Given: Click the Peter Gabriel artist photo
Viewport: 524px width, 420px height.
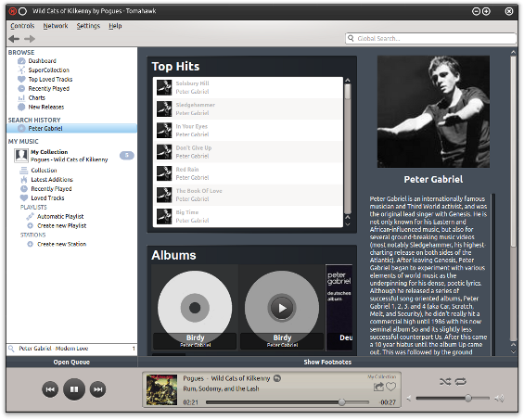Looking at the screenshot, I should pos(433,111).
